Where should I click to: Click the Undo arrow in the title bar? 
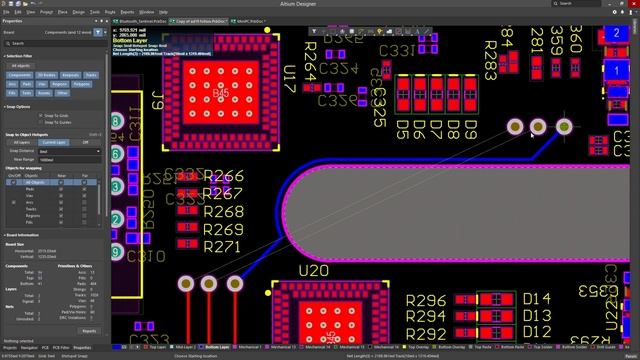click(x=33, y=4)
